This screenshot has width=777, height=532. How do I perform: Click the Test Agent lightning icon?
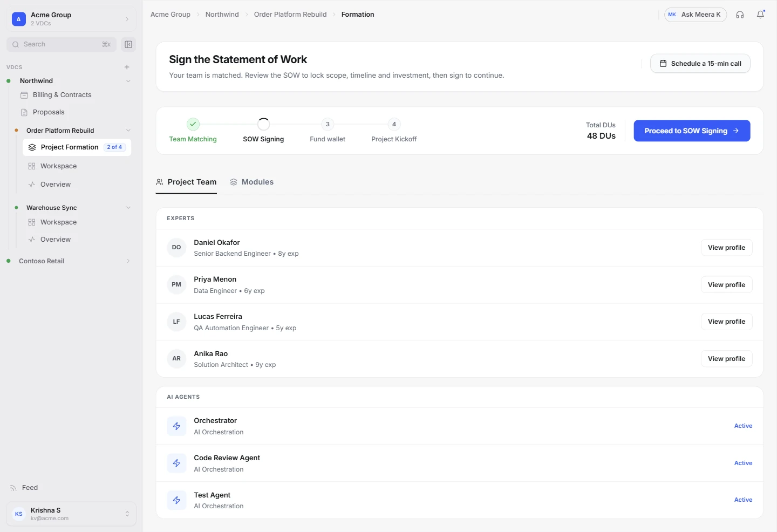[176, 500]
